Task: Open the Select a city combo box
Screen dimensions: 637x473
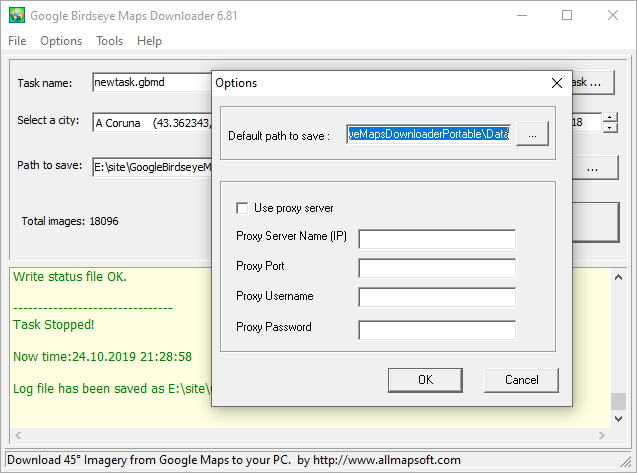Action: (x=152, y=123)
